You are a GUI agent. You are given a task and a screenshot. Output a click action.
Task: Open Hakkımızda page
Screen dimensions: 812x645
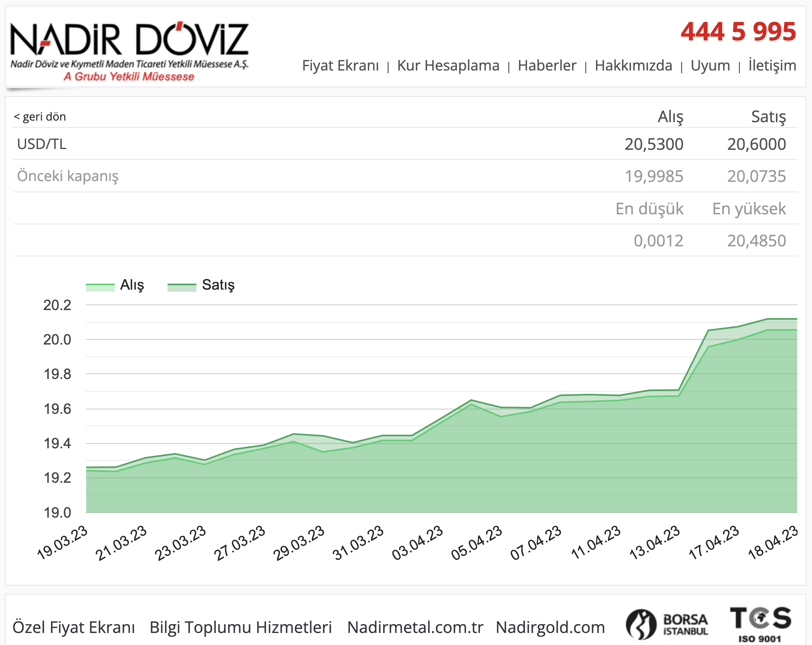coord(633,65)
